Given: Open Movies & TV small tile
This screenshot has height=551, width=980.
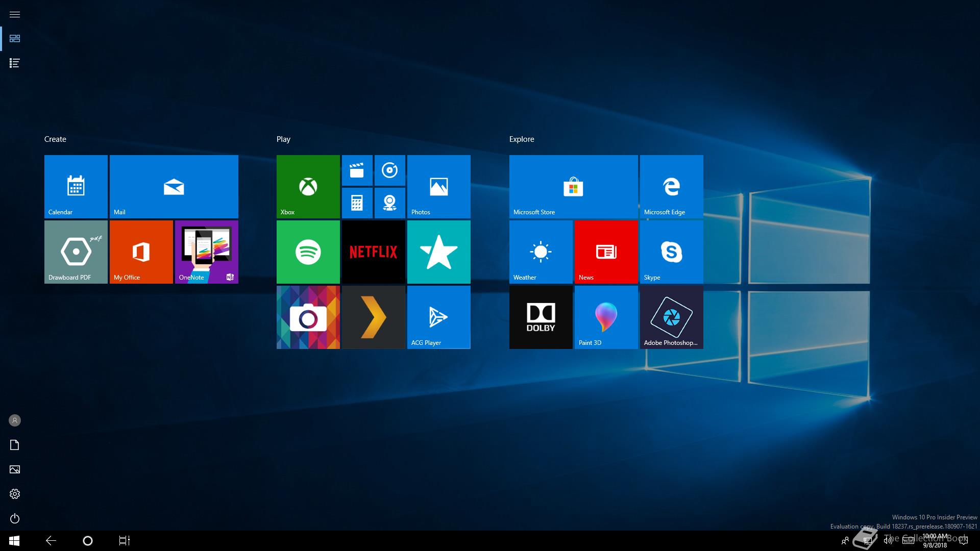Looking at the screenshot, I should tap(357, 170).
